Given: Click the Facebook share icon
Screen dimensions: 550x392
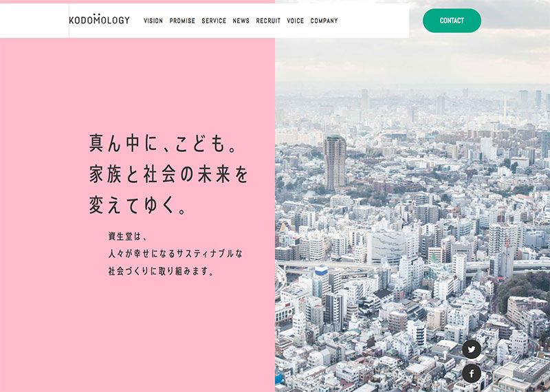Looking at the screenshot, I should [472, 373].
